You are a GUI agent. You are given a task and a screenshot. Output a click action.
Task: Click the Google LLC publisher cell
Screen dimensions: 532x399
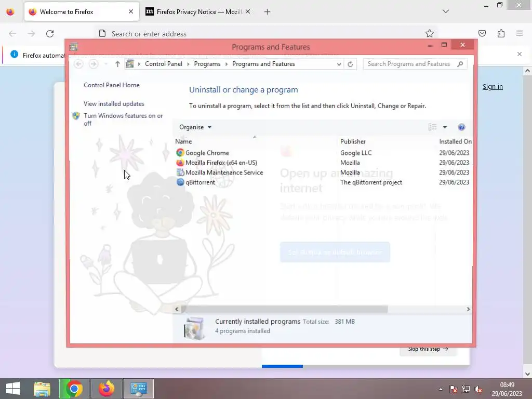click(356, 153)
